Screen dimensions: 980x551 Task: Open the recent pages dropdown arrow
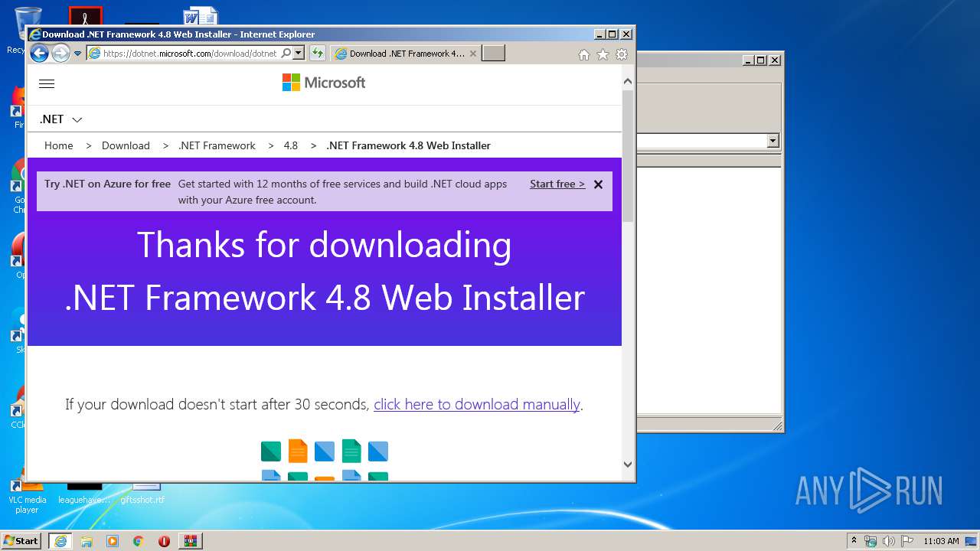(x=77, y=54)
